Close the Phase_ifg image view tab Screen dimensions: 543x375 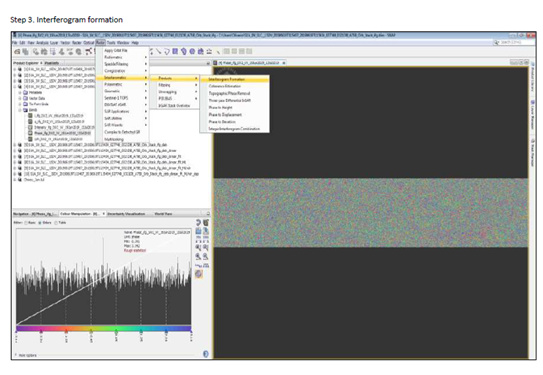[284, 63]
